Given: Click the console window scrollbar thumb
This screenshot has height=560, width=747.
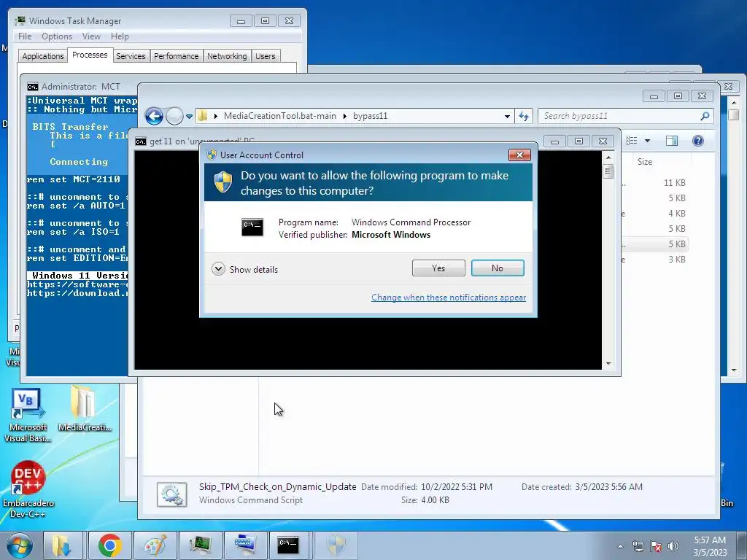Looking at the screenshot, I should [608, 171].
